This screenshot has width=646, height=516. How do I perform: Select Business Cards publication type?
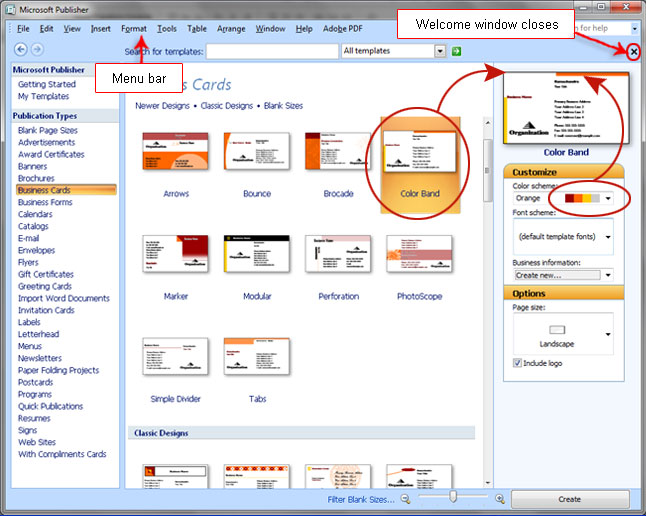click(x=66, y=190)
